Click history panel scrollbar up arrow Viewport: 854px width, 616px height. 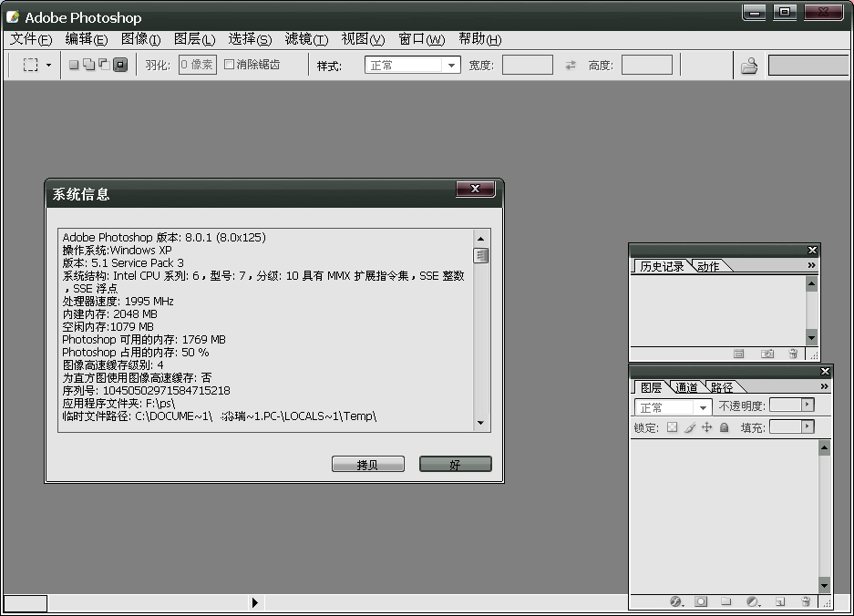coord(811,283)
